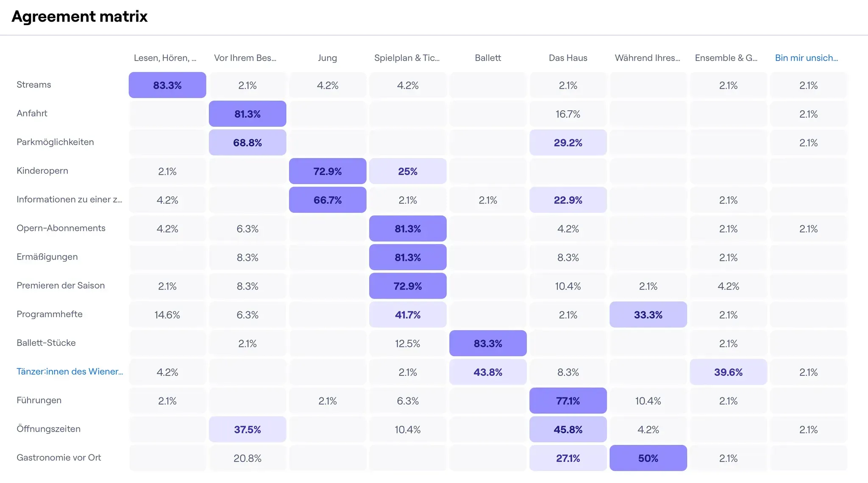This screenshot has height=483, width=868.
Task: Select the 16.7% cell in Anfahrt row
Action: pos(568,114)
